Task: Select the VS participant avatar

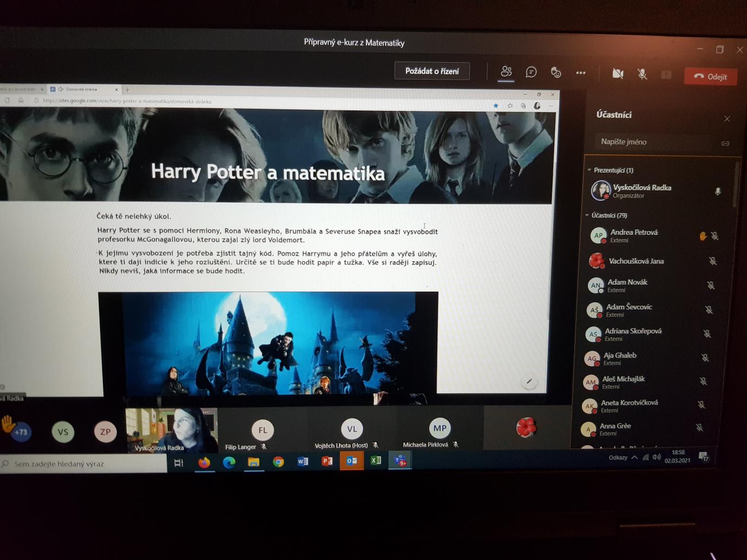Action: 63,432
